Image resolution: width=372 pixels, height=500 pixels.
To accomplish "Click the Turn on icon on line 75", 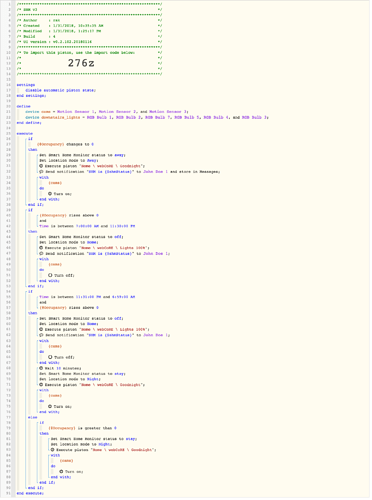I will pos(50,407).
